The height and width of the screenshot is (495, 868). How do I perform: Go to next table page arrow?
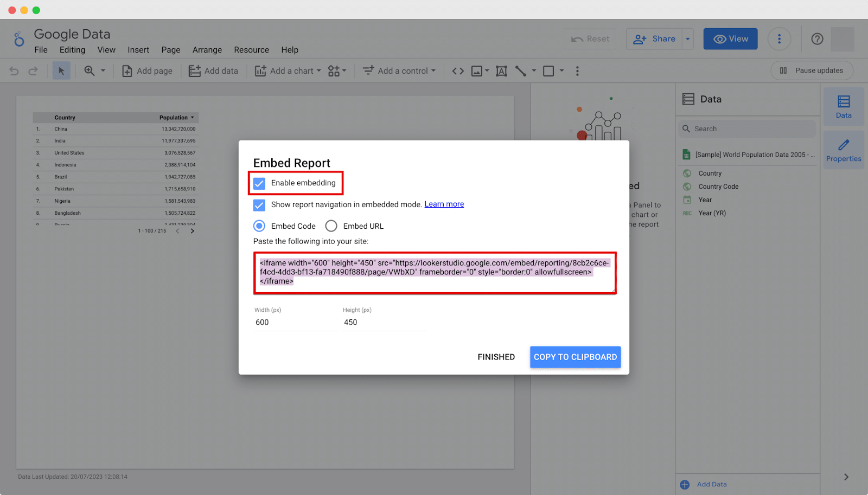192,231
